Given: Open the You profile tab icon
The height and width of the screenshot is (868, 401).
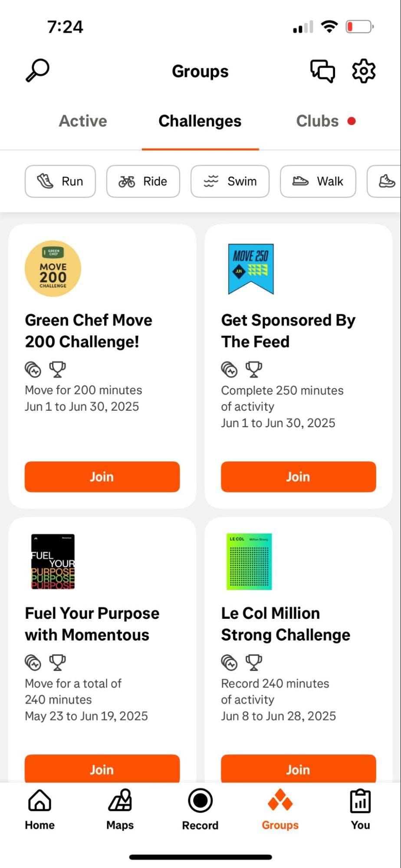Looking at the screenshot, I should click(x=360, y=809).
